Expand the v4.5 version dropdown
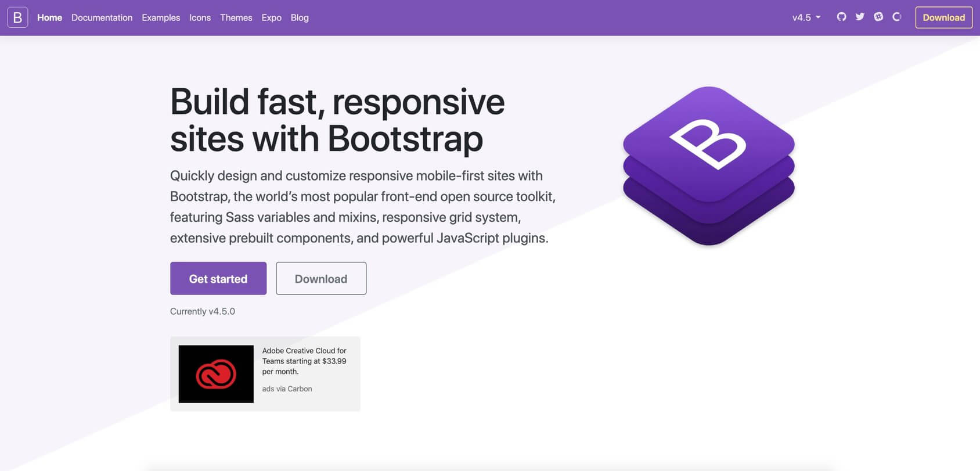 (x=806, y=17)
